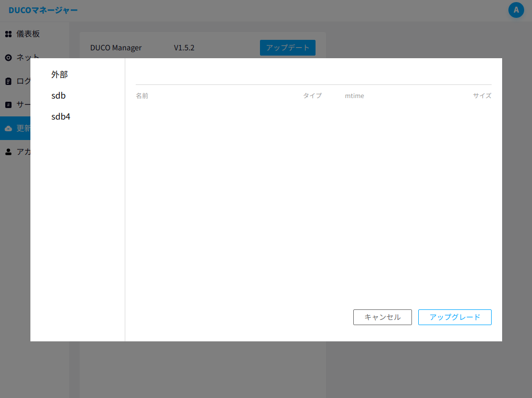Click the service sidebar icon
Screen dimensions: 532x398
(x=8, y=105)
